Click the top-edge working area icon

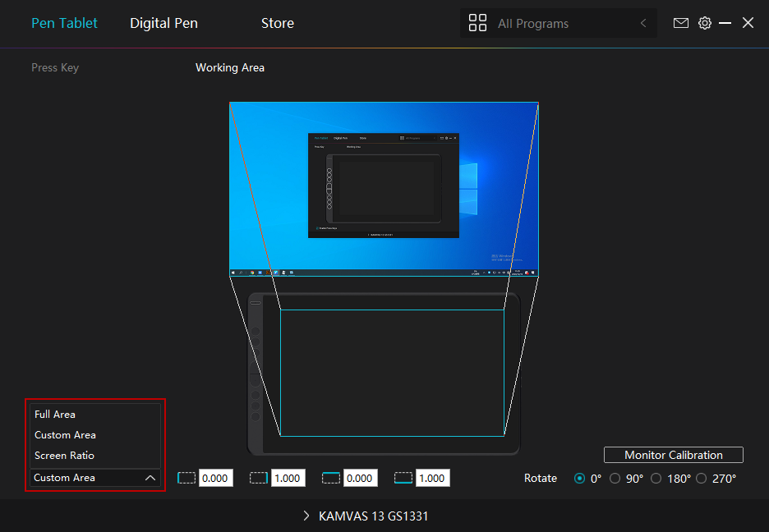tap(331, 478)
